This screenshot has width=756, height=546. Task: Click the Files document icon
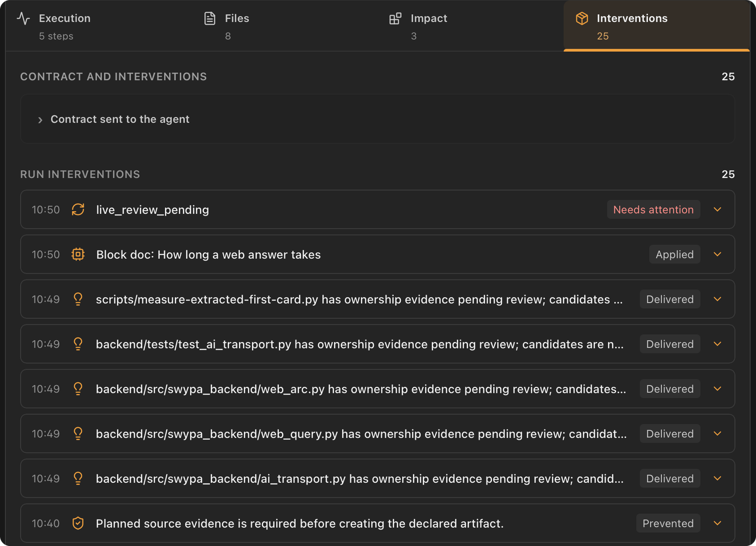click(x=210, y=18)
